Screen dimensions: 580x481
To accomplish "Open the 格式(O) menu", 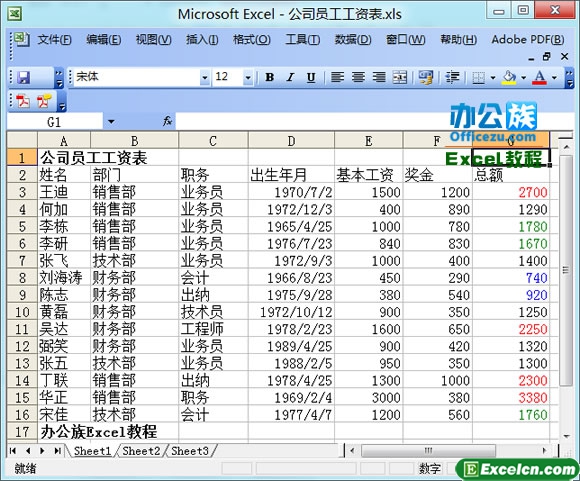I will [x=252, y=39].
